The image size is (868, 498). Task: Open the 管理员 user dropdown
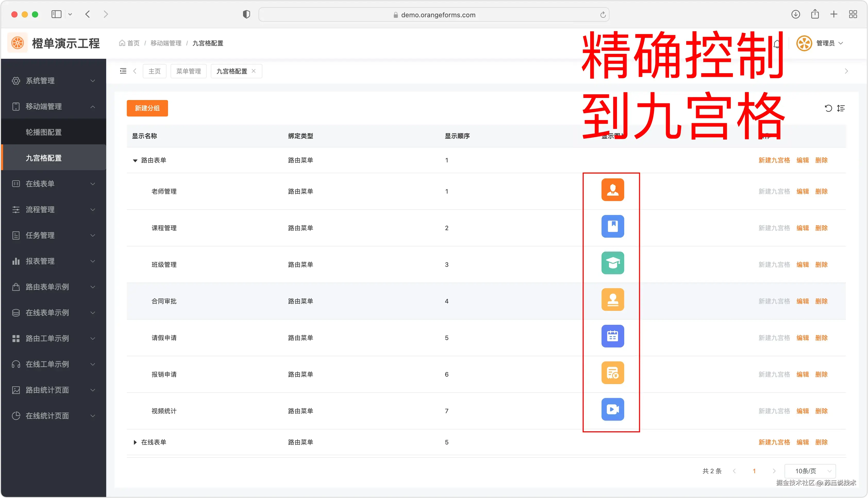tap(825, 43)
